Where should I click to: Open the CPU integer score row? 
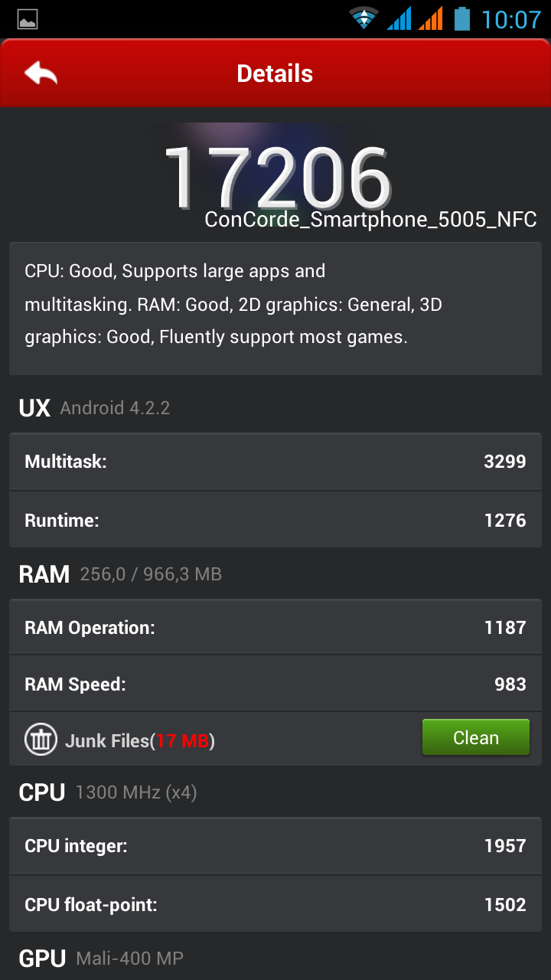[x=275, y=846]
